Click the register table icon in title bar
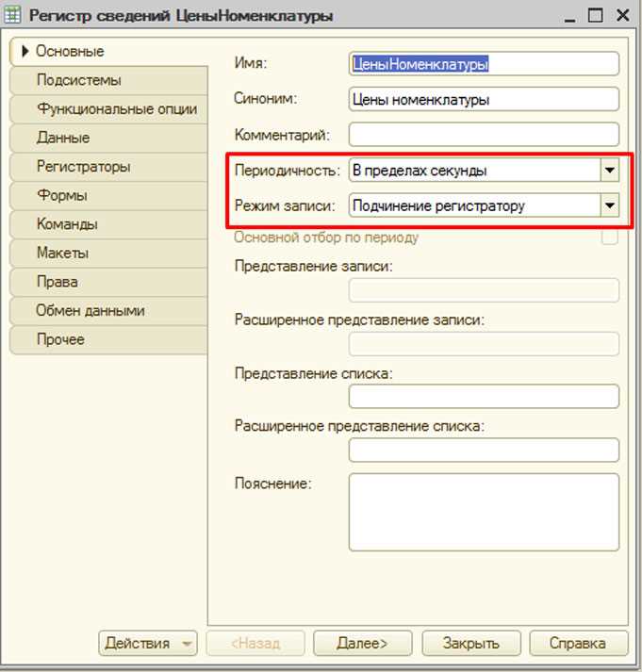This screenshot has width=642, height=672. [12, 15]
